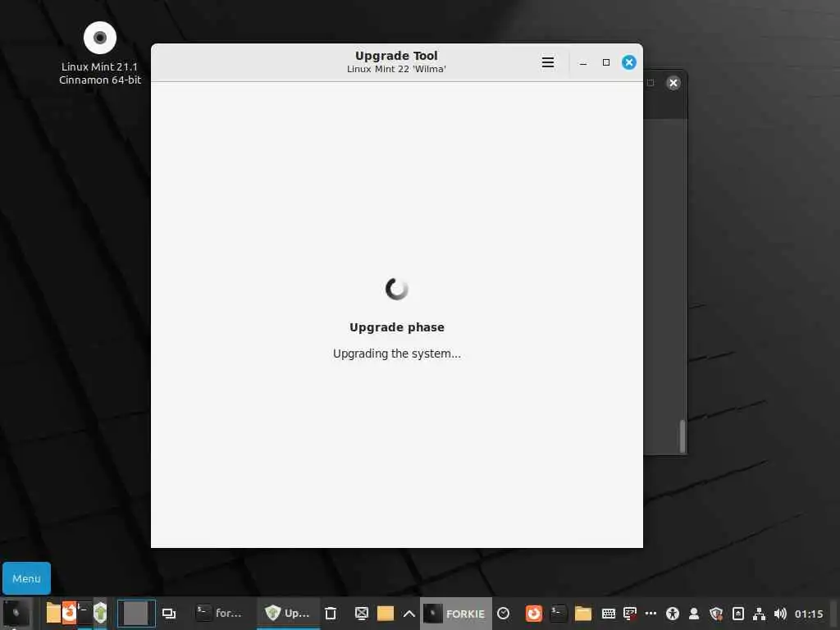Image resolution: width=840 pixels, height=630 pixels.
Task: Close the dark window behind Upgrade Tool
Action: pos(673,83)
